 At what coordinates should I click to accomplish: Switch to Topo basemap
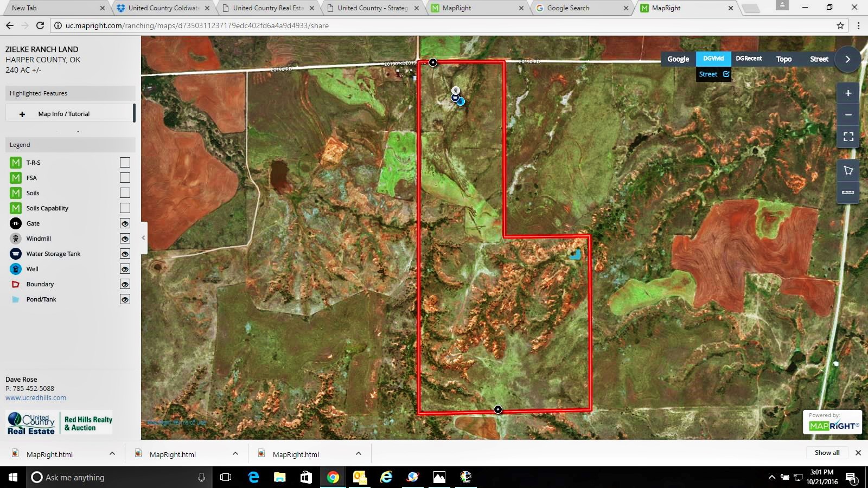point(784,59)
